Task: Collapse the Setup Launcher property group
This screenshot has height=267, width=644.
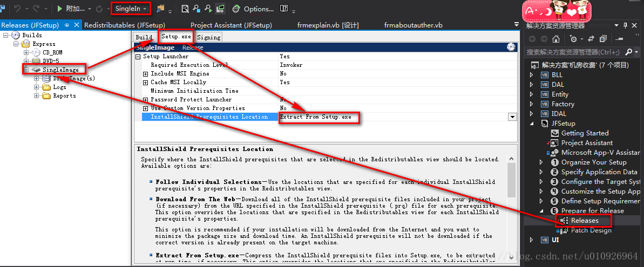Action: point(138,57)
